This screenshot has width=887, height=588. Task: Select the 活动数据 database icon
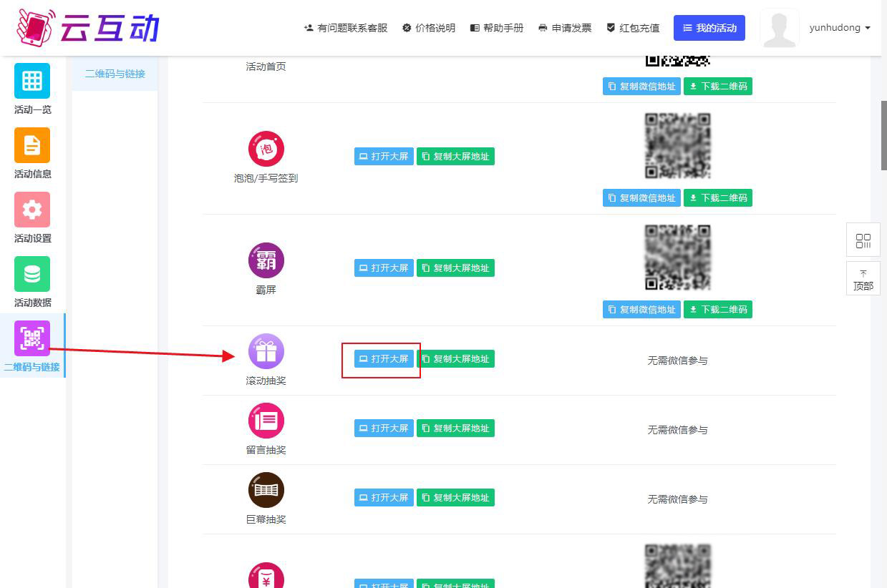click(x=32, y=274)
